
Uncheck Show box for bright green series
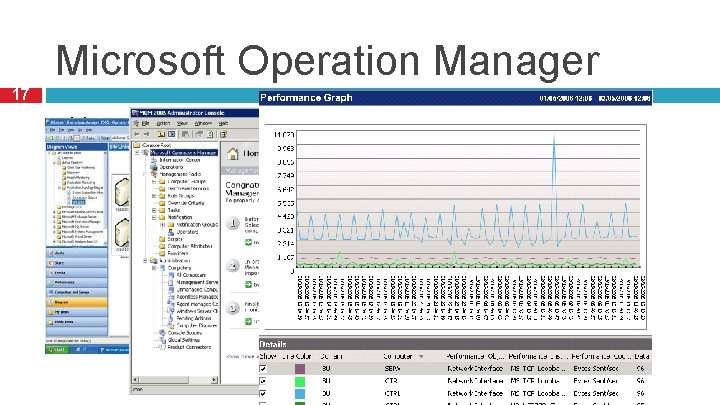tap(263, 381)
